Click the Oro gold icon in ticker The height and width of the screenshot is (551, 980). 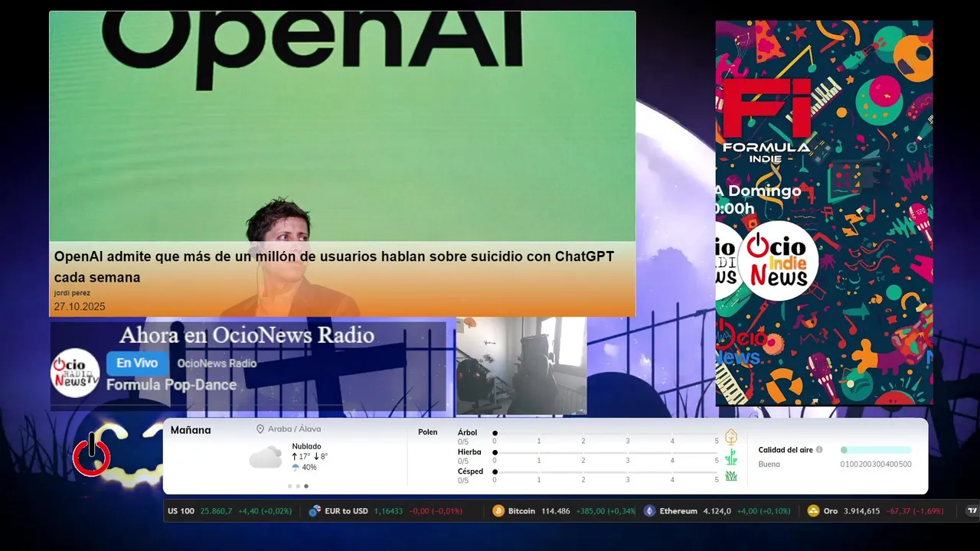coord(813,511)
